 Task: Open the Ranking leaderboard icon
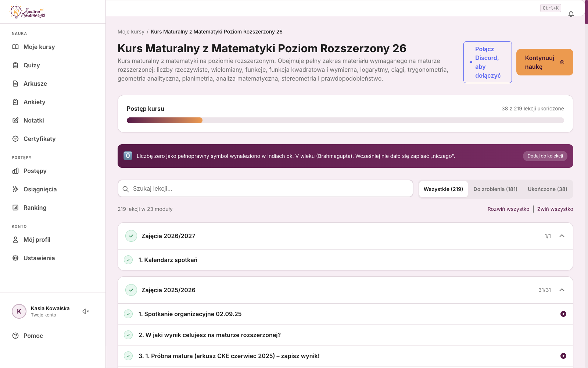click(15, 208)
